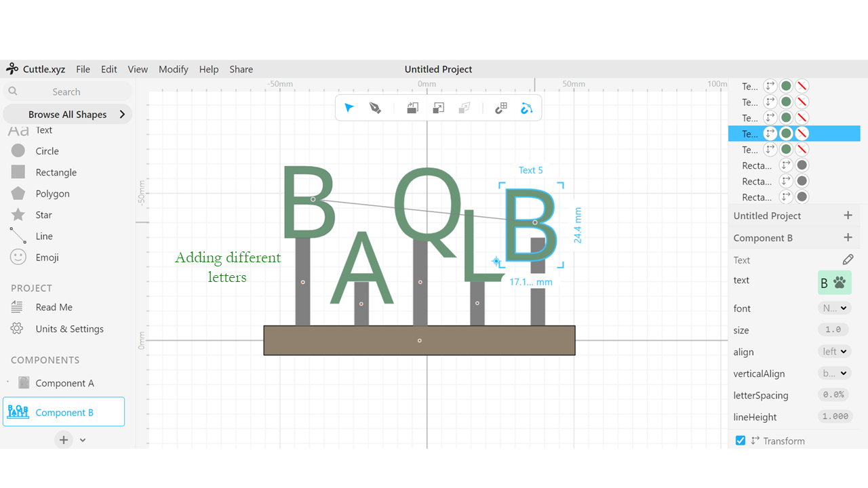Click the Component B panel heading
868x488 pixels.
tap(763, 238)
